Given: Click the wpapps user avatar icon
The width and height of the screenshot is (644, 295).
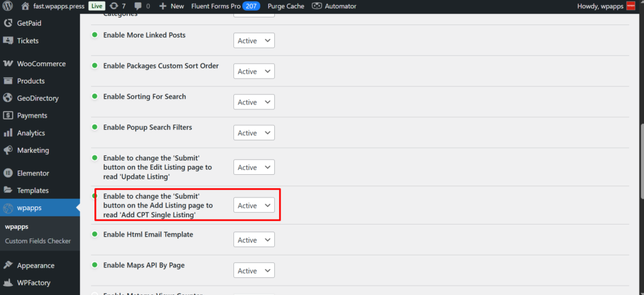Looking at the screenshot, I should (631, 6).
